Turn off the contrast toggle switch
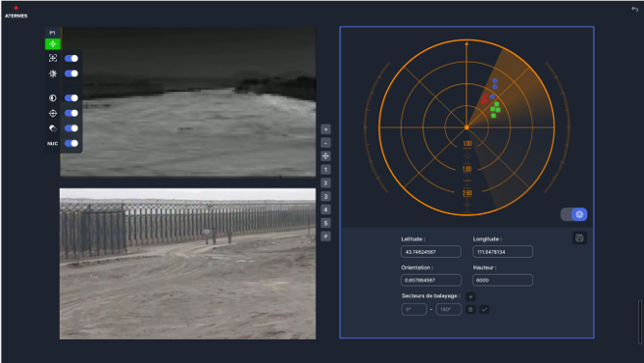Viewport: 644px width, 363px height. [x=72, y=98]
